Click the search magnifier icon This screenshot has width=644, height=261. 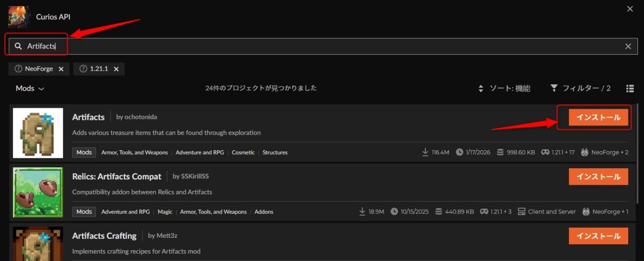click(x=18, y=46)
